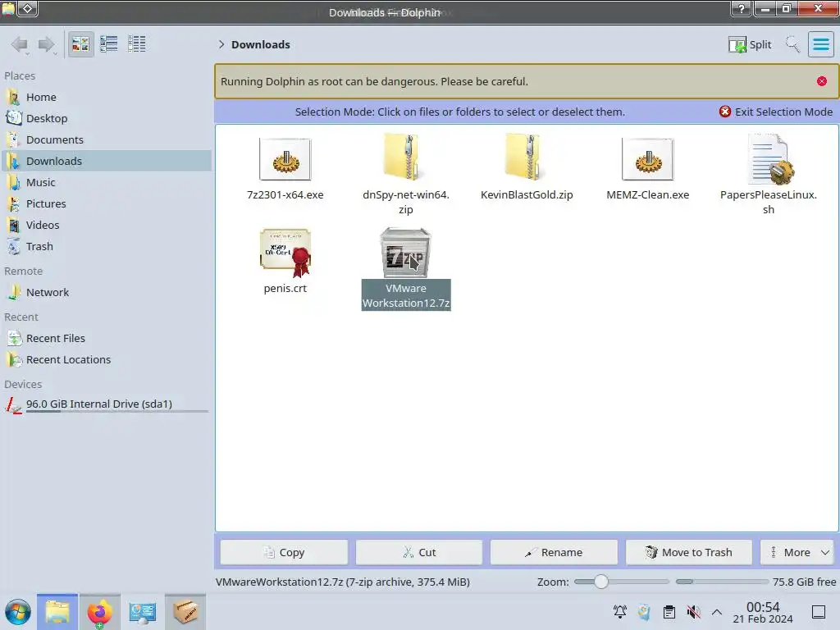Expand the breadcrumb chevron before Downloads
This screenshot has width=840, height=630.
[221, 44]
